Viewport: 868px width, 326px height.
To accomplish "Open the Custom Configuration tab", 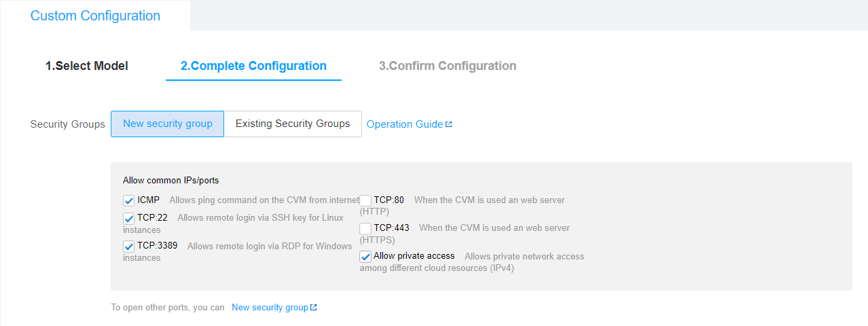I will coord(95,16).
